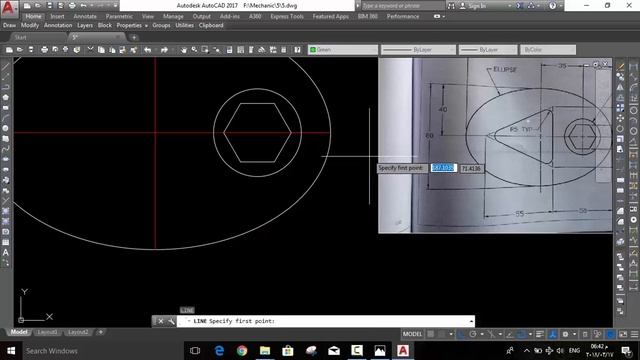This screenshot has width=640, height=360.
Task: Open the Express Tools ribbon tab
Action: [287, 16]
